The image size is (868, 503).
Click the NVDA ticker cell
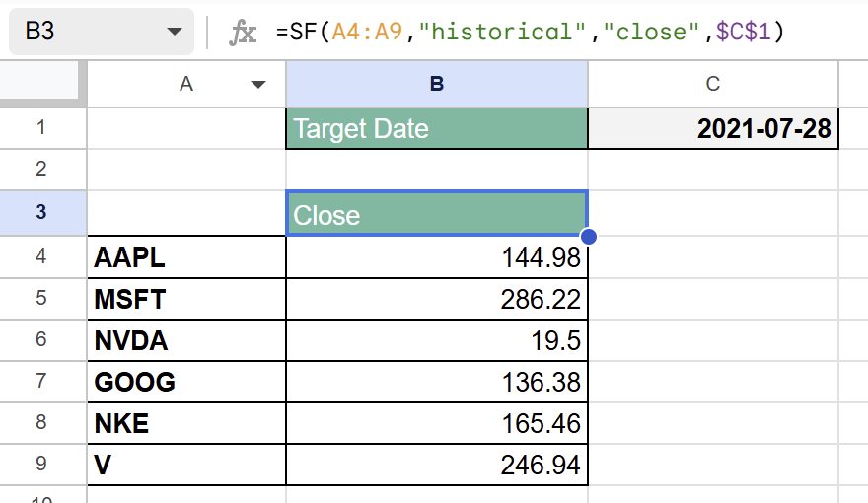pyautogui.click(x=186, y=340)
